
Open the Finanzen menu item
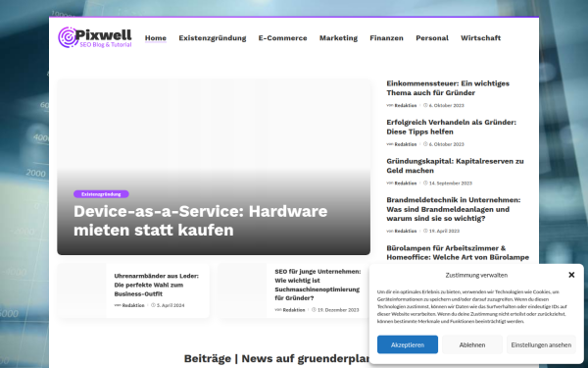pyautogui.click(x=386, y=38)
